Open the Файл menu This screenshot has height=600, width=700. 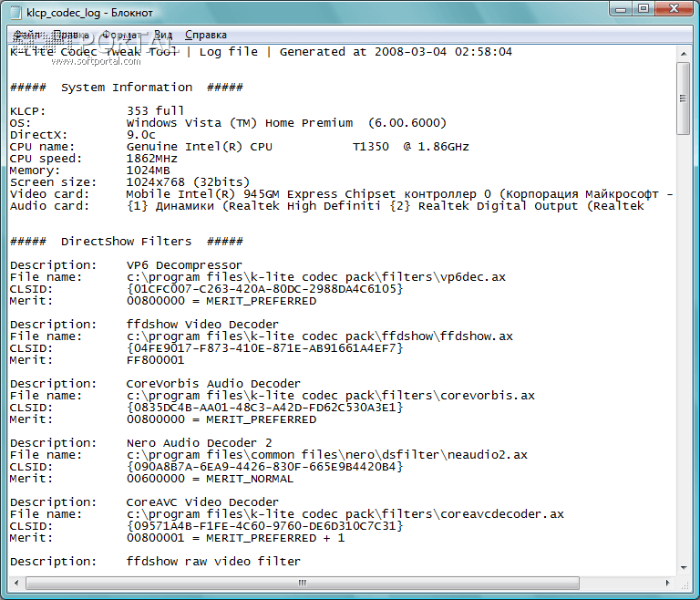tap(27, 35)
